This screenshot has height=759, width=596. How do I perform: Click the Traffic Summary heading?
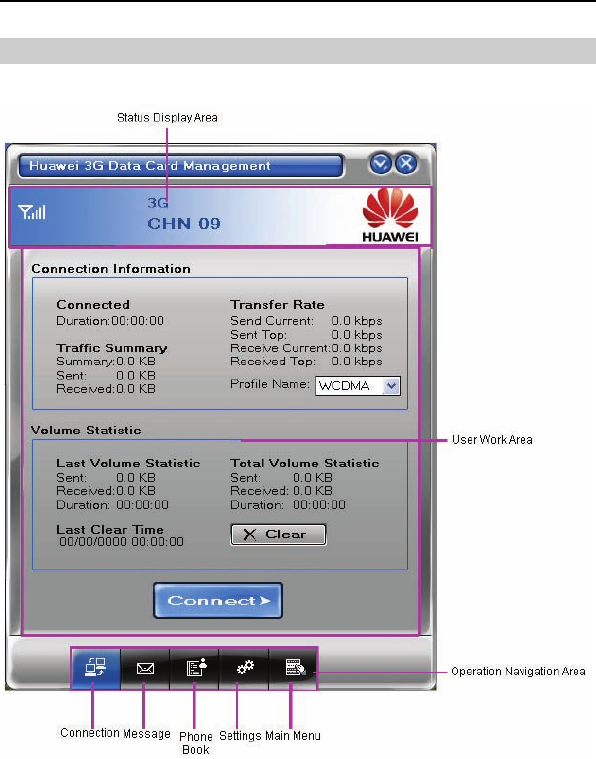[112, 348]
